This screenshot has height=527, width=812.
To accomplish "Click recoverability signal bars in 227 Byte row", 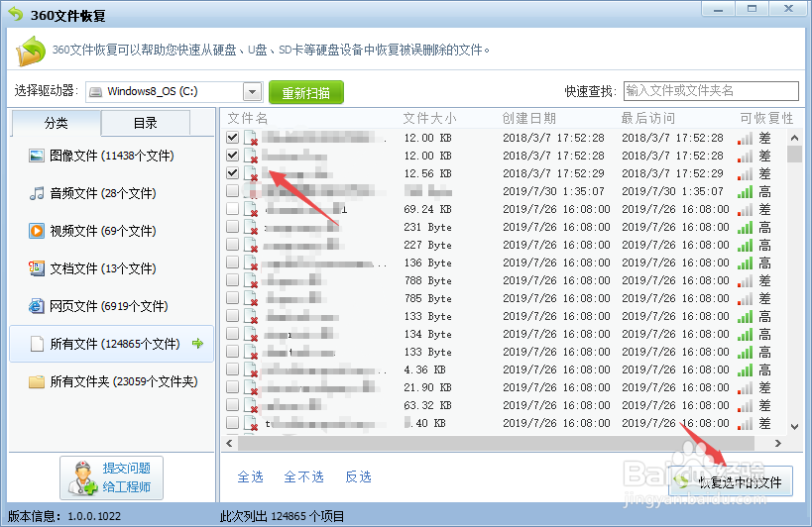I will pos(745,245).
